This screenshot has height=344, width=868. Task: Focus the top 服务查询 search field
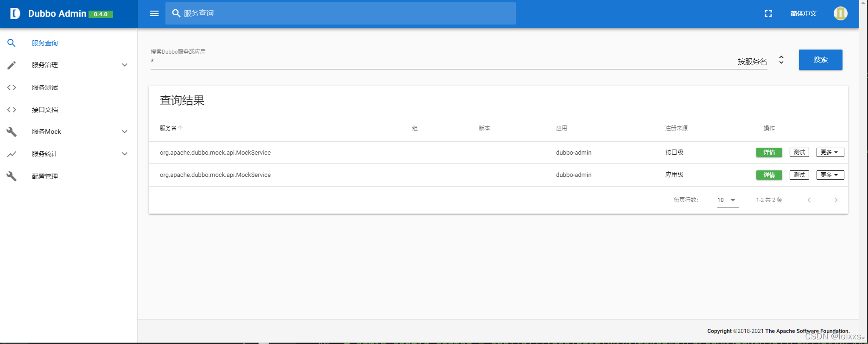(x=341, y=13)
